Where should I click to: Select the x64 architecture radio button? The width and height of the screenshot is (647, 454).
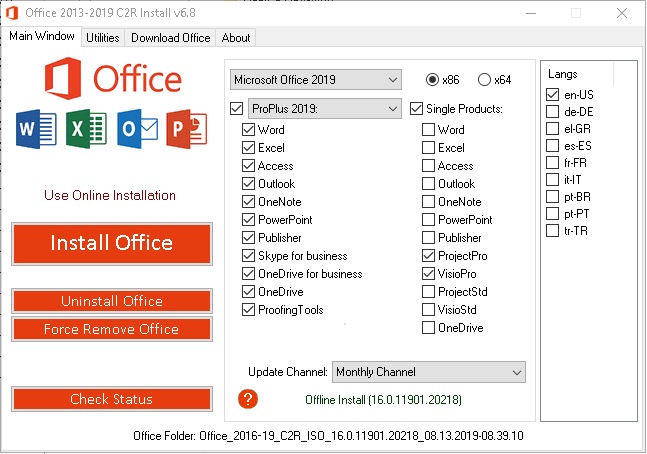484,79
